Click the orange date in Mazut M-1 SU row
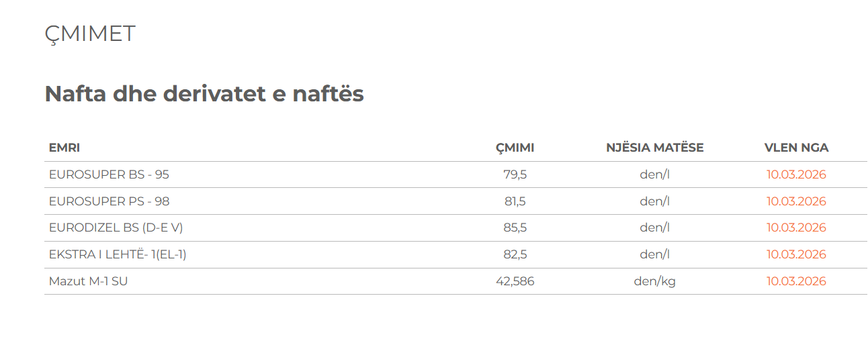Image resolution: width=868 pixels, height=345 pixels. pyautogui.click(x=796, y=281)
